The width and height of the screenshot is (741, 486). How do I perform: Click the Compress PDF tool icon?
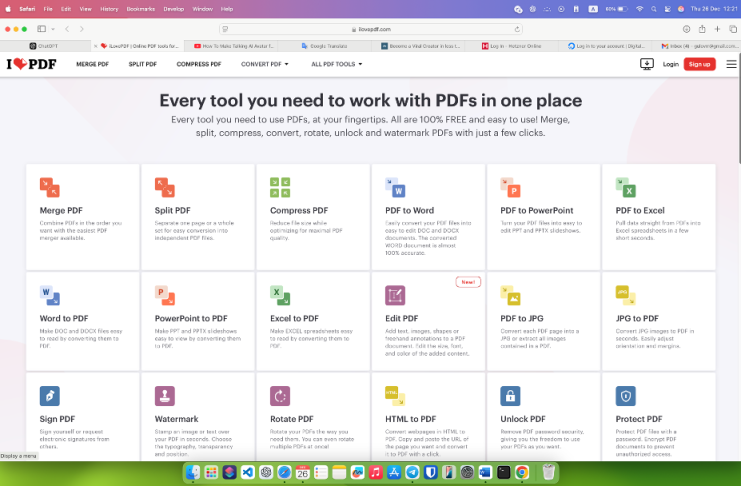click(280, 187)
